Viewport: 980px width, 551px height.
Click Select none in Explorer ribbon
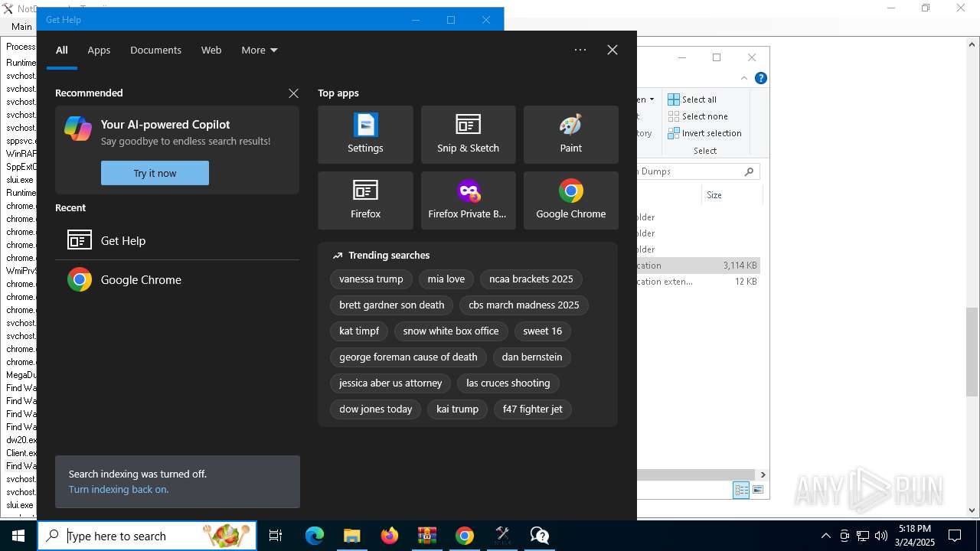pos(697,116)
